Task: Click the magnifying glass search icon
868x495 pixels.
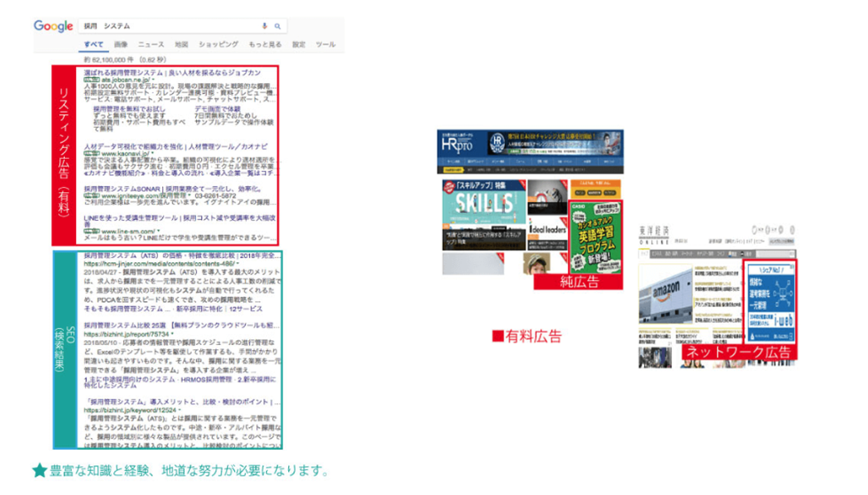Action: tap(277, 26)
